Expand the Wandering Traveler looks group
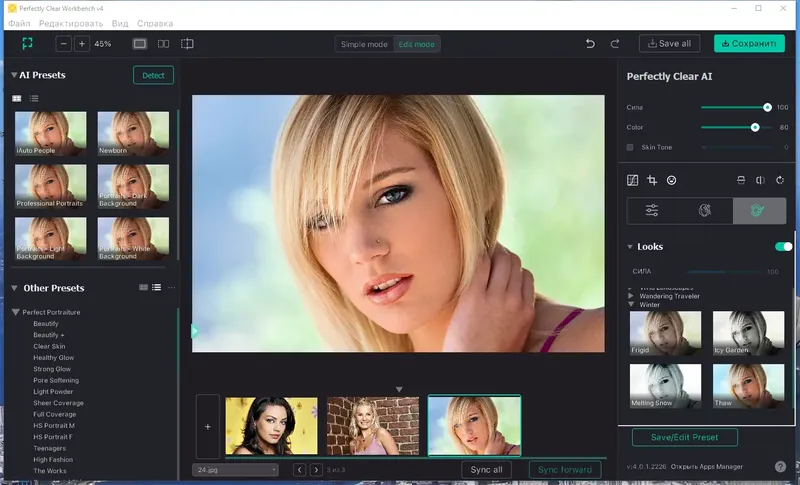Image resolution: width=800 pixels, height=485 pixels. tap(631, 296)
